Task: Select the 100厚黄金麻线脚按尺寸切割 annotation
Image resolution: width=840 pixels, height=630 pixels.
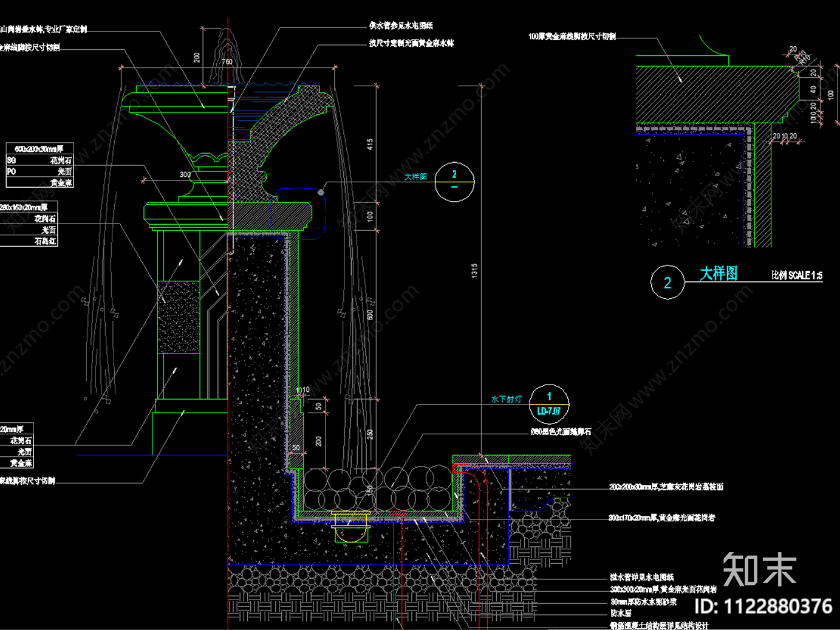Action: point(572,36)
